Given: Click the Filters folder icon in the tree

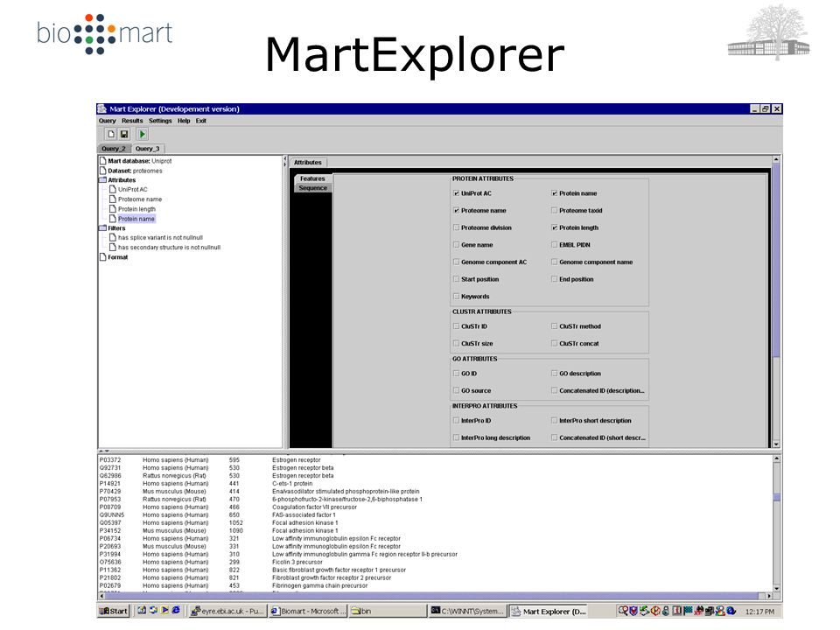Looking at the screenshot, I should 103,227.
